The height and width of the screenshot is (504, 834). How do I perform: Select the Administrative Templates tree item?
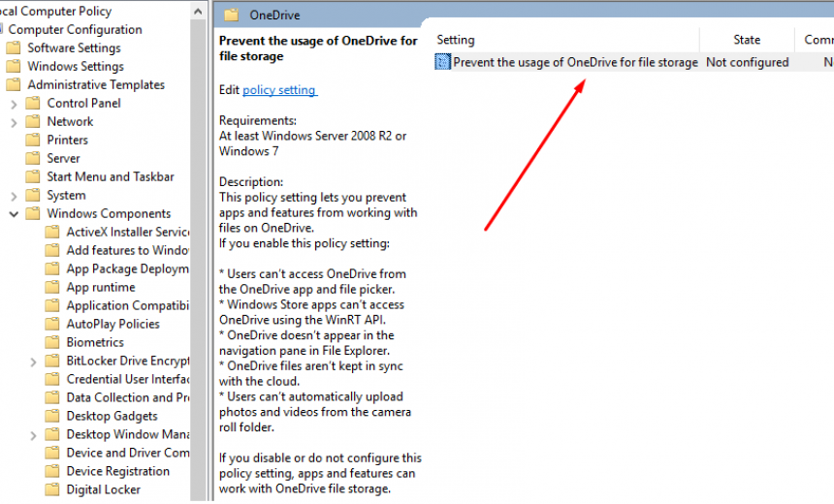(x=96, y=85)
